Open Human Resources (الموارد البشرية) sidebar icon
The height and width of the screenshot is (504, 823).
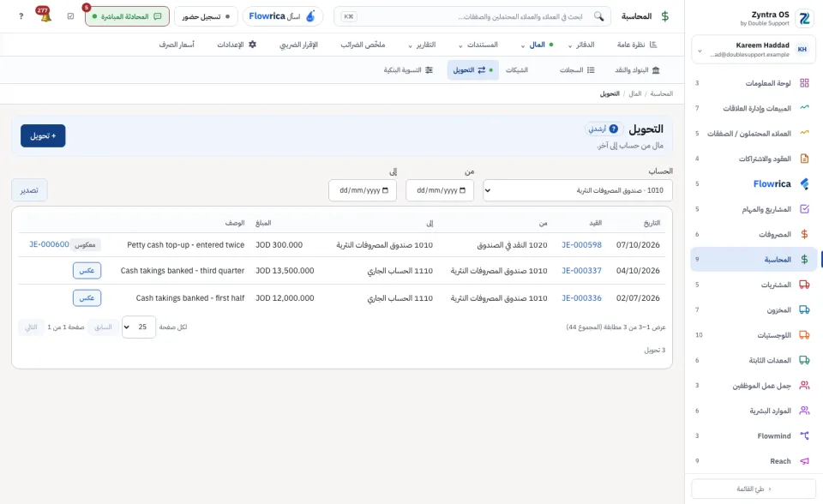point(804,411)
